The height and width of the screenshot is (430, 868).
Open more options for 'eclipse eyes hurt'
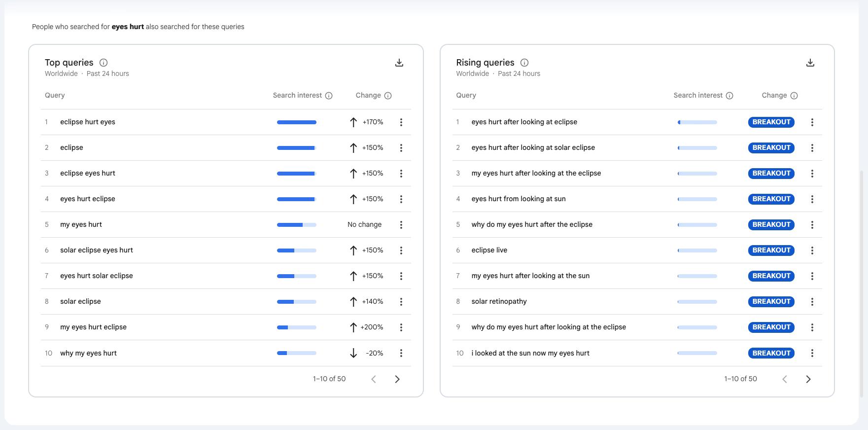coord(401,174)
